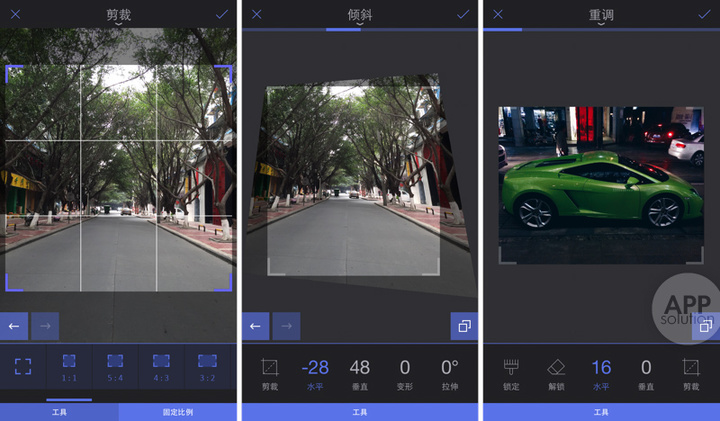
Task: Switch to the 固定比例 tab
Action: click(178, 412)
